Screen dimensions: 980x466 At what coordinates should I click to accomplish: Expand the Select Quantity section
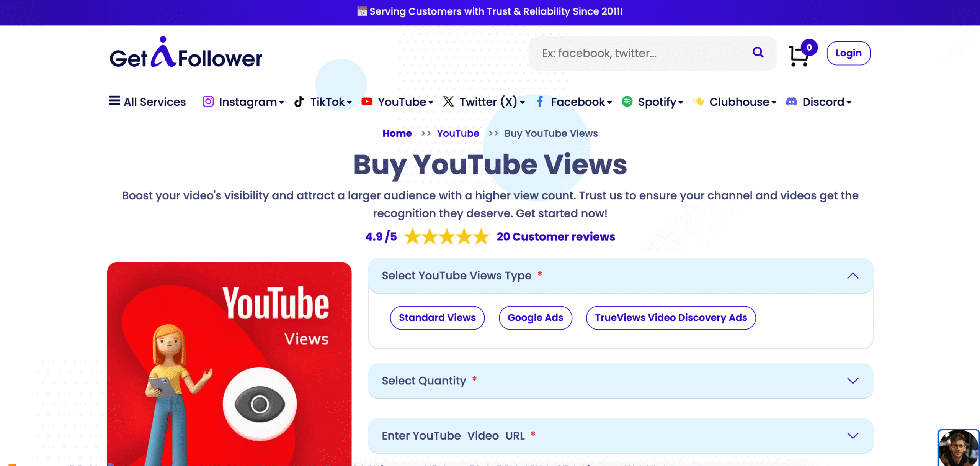coord(621,381)
